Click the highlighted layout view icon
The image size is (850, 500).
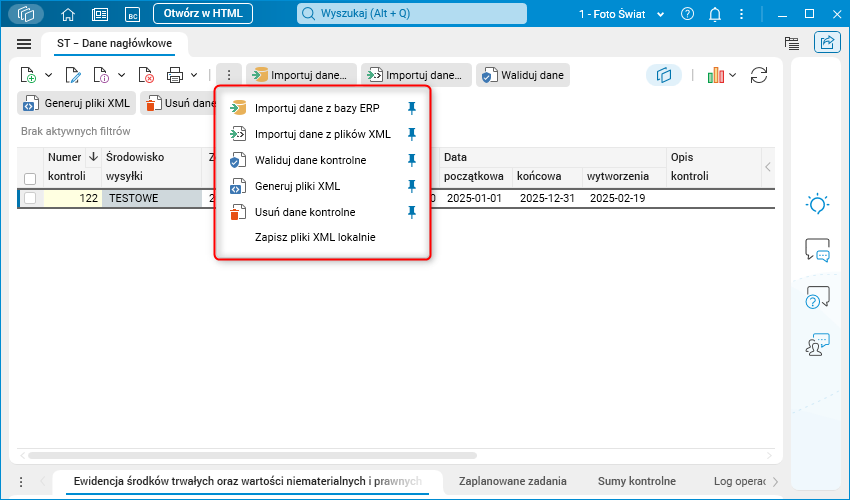tap(664, 75)
